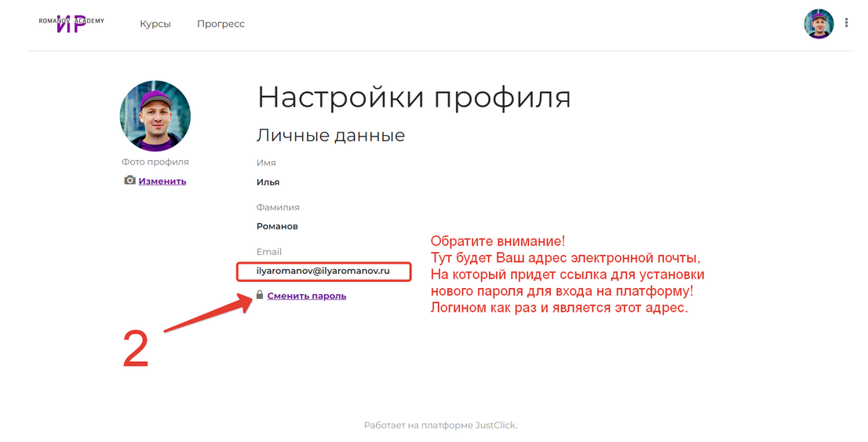The height and width of the screenshot is (442, 868).
Task: Click the first name value Илья
Action: [x=268, y=182]
